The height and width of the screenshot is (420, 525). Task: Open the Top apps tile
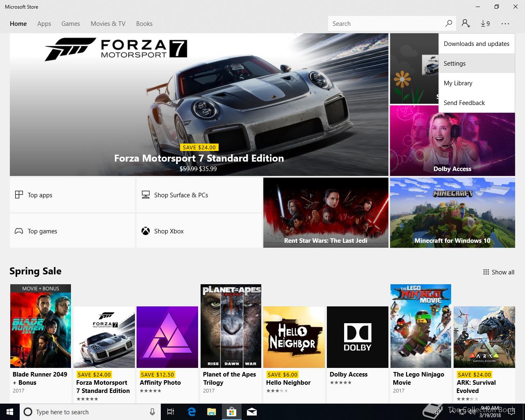pos(73,195)
